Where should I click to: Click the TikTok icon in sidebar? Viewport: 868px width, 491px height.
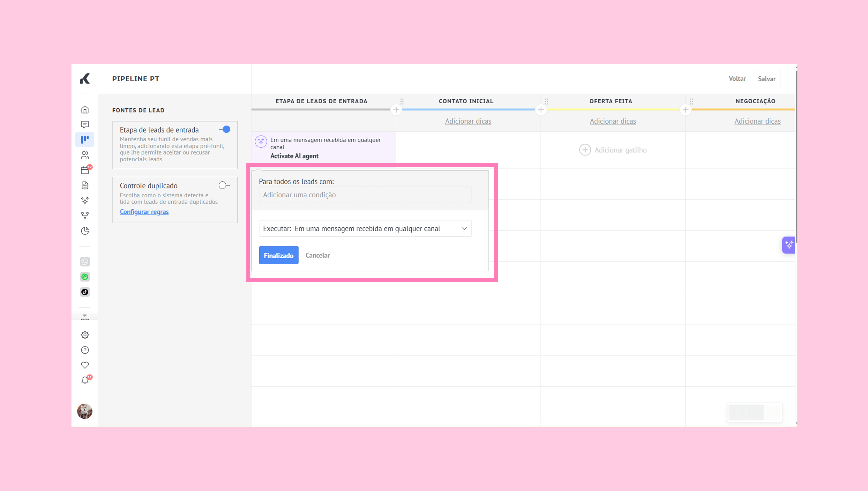point(85,292)
